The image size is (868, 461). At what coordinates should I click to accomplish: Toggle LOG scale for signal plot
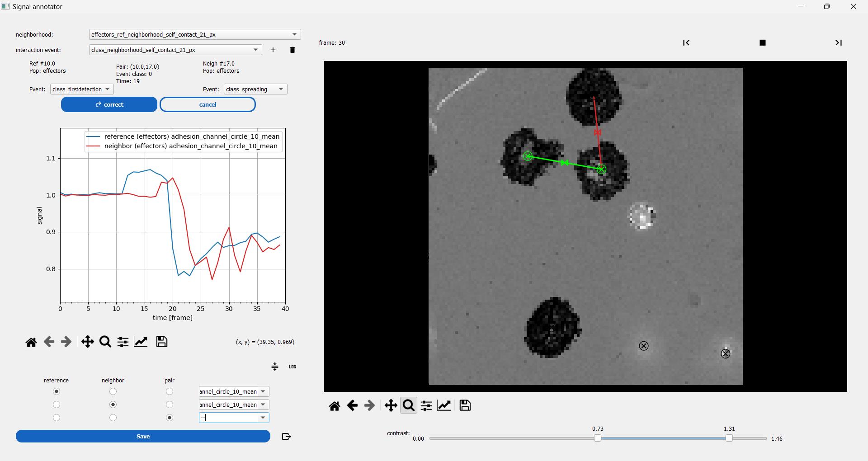[x=292, y=367]
